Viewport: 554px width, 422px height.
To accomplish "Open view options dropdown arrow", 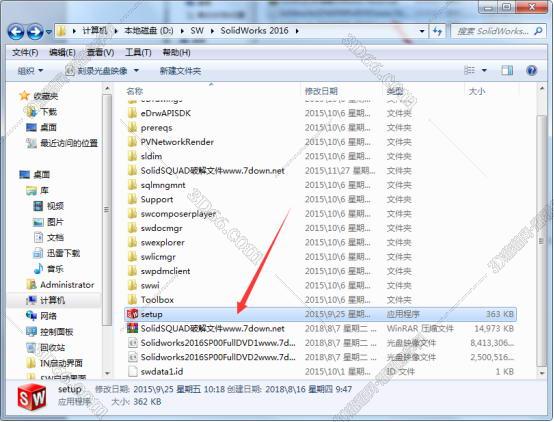I will point(484,71).
